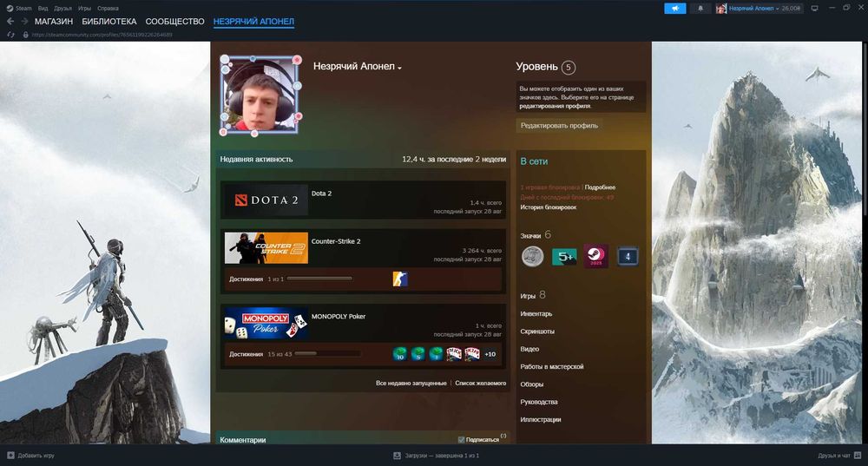This screenshot has width=868, height=466.
Task: Open the НЕЗРЯЧИЙ АПОНЕЛ profile tab
Action: click(253, 22)
